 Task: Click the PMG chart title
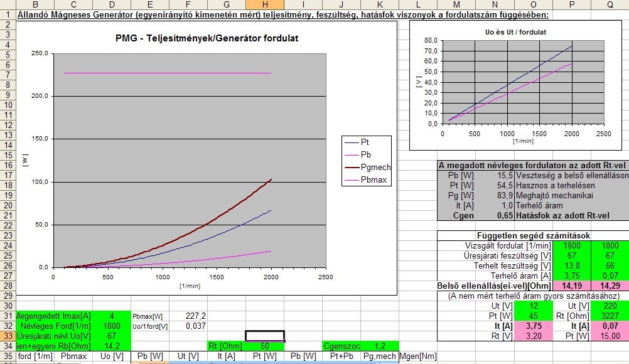[207, 38]
